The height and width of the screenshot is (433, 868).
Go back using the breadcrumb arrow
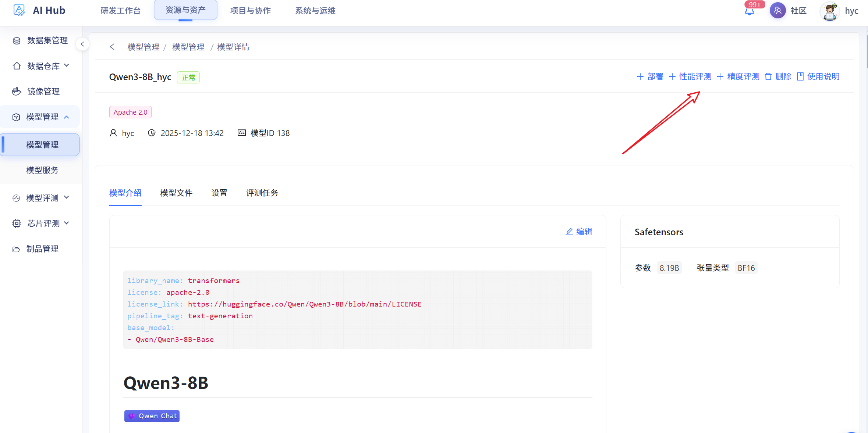coord(112,47)
